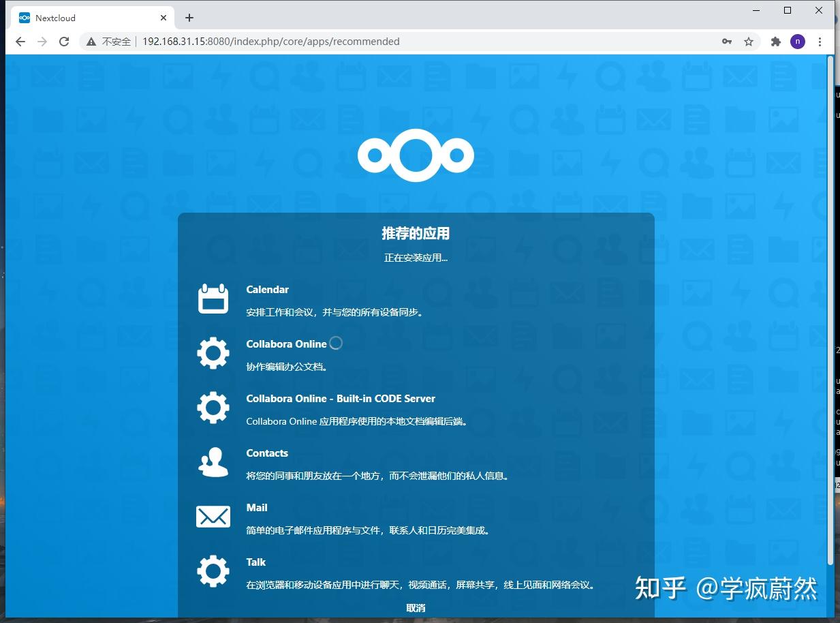Open Chrome's extensions puzzle icon
Image resolution: width=840 pixels, height=623 pixels.
coord(775,42)
